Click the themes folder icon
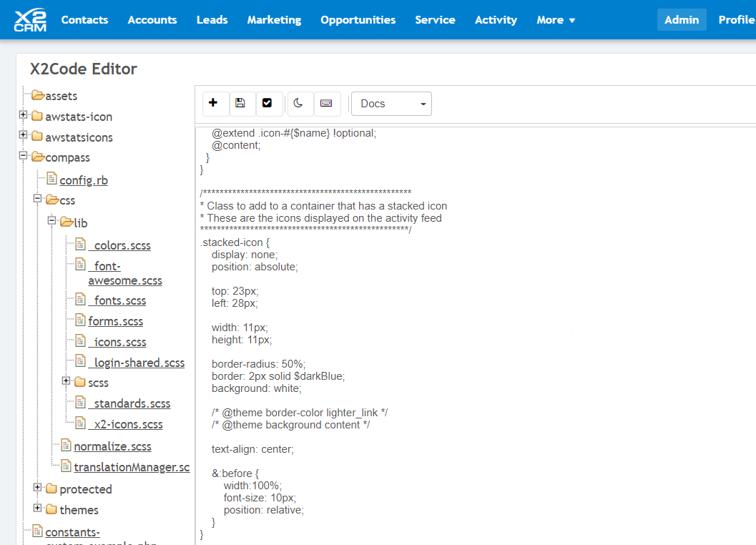Screen dimensions: 756x545 point(51,509)
